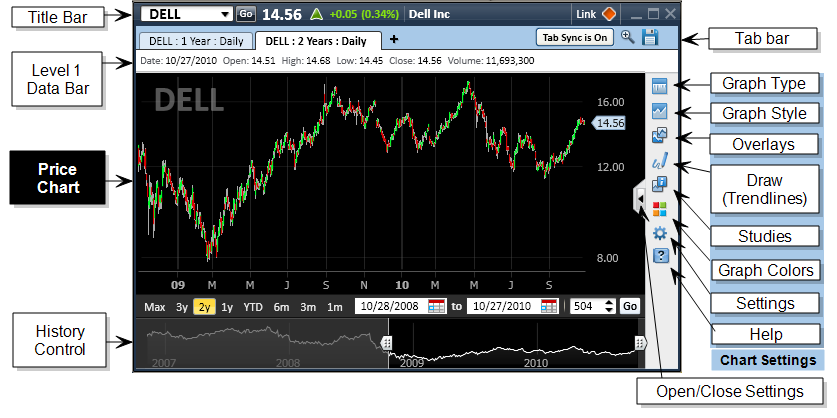Viewport: 837px width, 418px height.
Task: Click the save floppy disk icon
Action: 650,38
